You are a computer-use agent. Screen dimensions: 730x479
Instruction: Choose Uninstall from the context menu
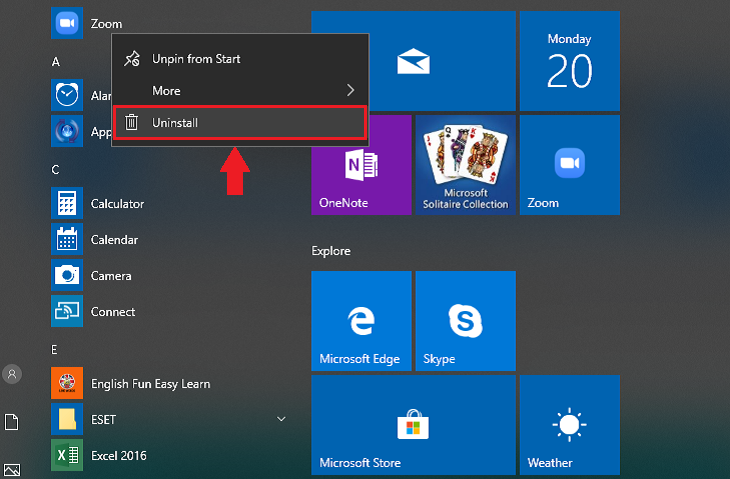point(240,122)
